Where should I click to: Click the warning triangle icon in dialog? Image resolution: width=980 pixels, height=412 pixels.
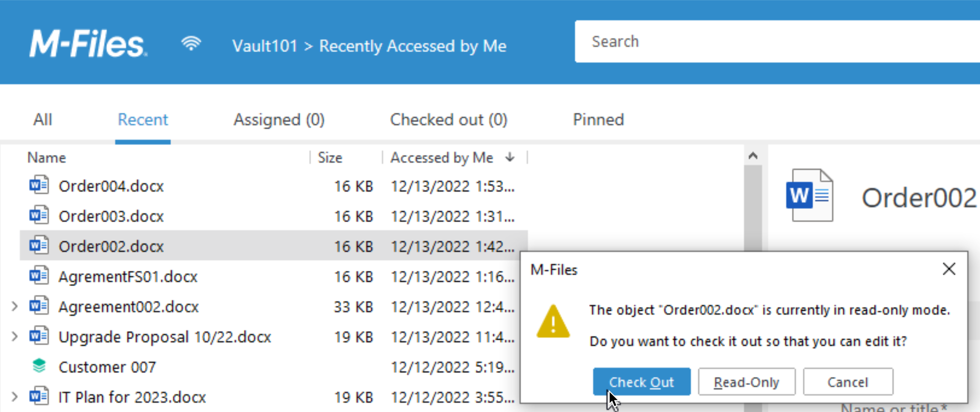(x=553, y=322)
